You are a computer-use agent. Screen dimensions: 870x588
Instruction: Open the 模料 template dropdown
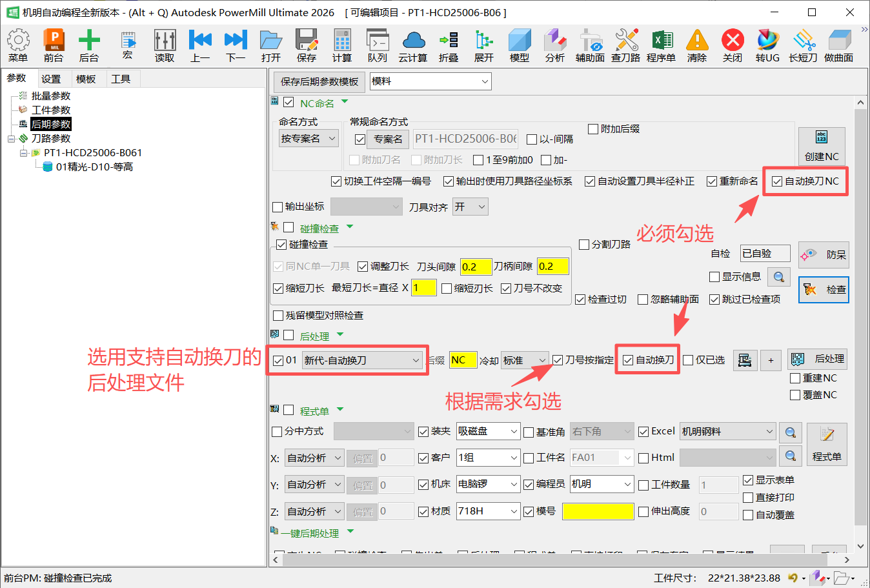430,81
